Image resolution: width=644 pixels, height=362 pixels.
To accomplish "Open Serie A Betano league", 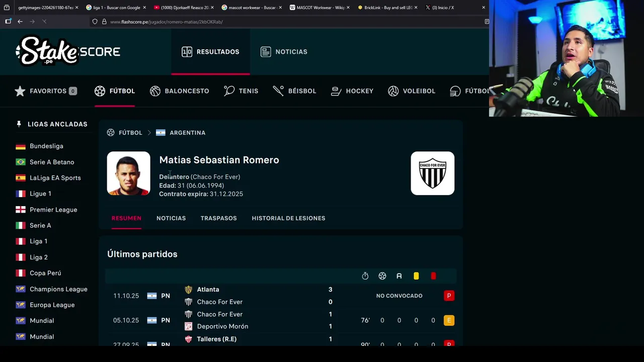I will tap(52, 162).
